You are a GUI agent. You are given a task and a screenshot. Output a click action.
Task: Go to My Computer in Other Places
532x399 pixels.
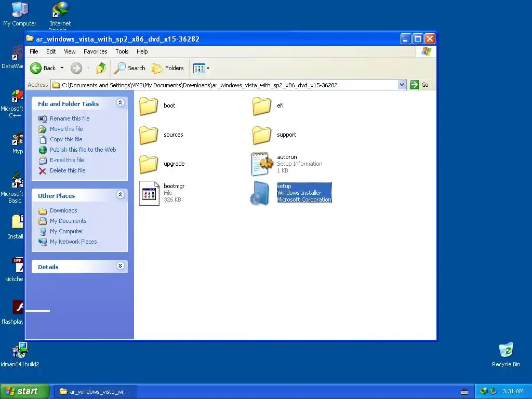66,231
